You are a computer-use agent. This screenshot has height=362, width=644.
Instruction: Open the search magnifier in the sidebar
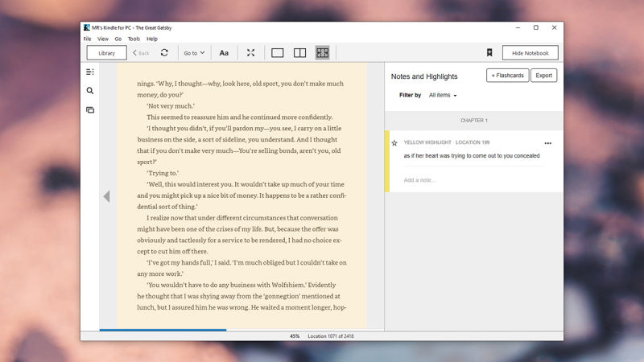coord(90,91)
